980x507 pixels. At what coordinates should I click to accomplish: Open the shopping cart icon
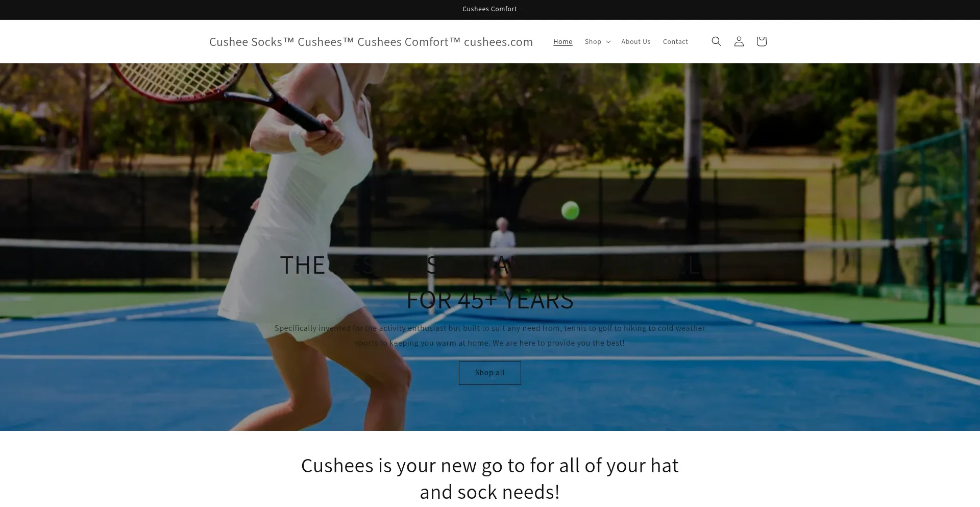pyautogui.click(x=761, y=41)
